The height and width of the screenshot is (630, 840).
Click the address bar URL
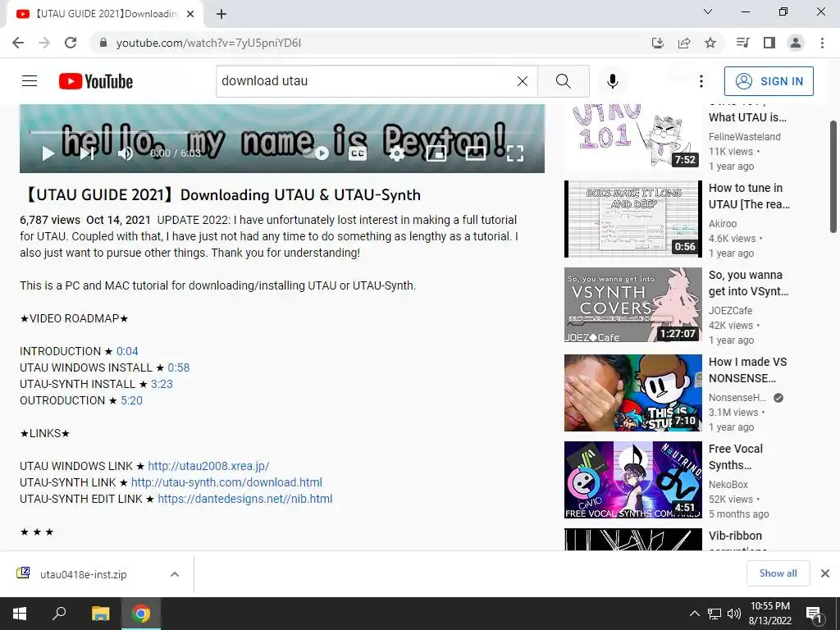coord(208,43)
